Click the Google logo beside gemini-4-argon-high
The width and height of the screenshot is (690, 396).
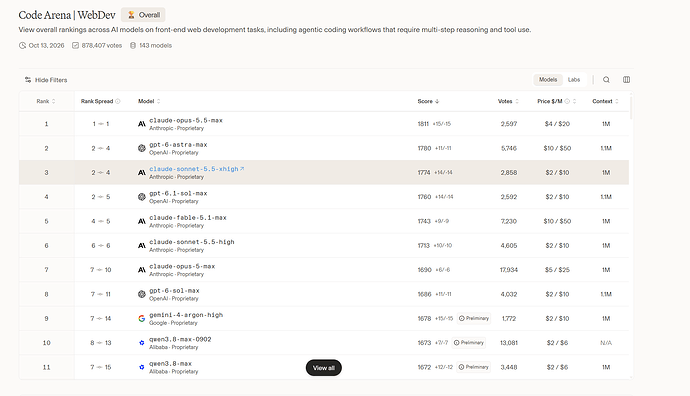coord(142,319)
